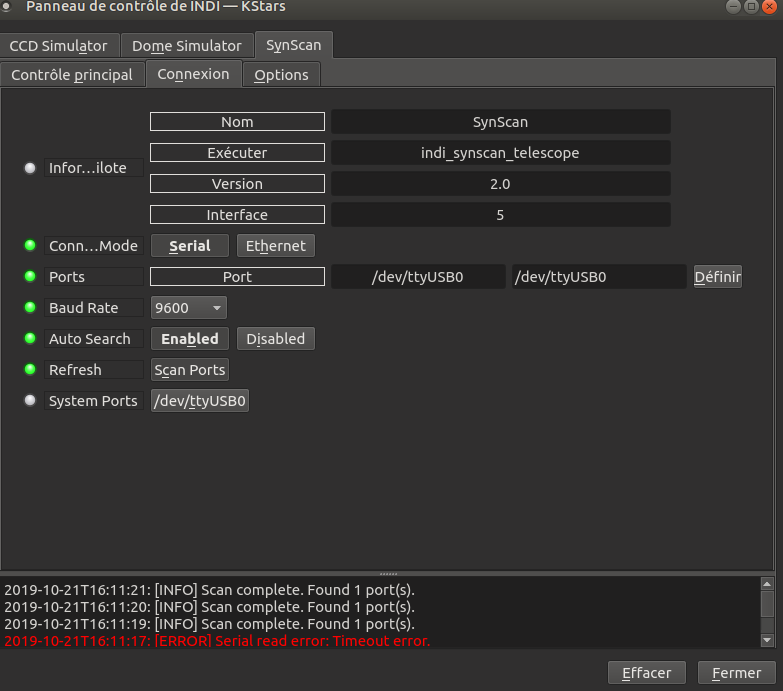Click the log scrollbar up arrow
Viewport: 783px width, 691px height.
click(x=768, y=584)
